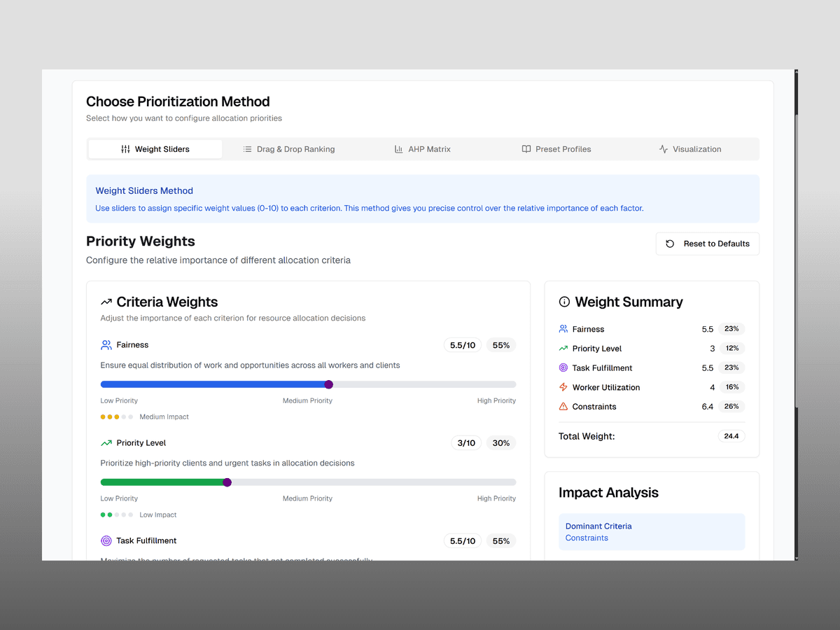Click the Fairness 5.5/10 badge
The image size is (840, 630).
[x=463, y=345]
